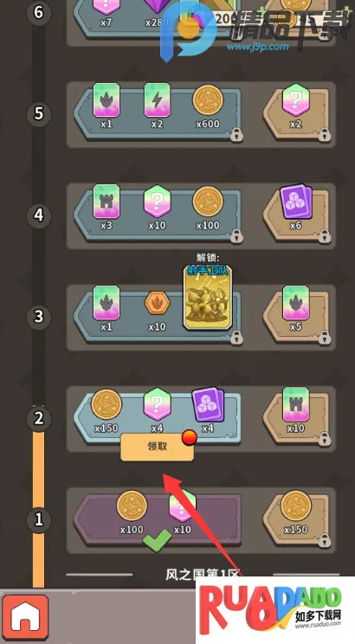The height and width of the screenshot is (644, 355).
Task: Tap lock on level 4 free reward track
Action: click(236, 235)
